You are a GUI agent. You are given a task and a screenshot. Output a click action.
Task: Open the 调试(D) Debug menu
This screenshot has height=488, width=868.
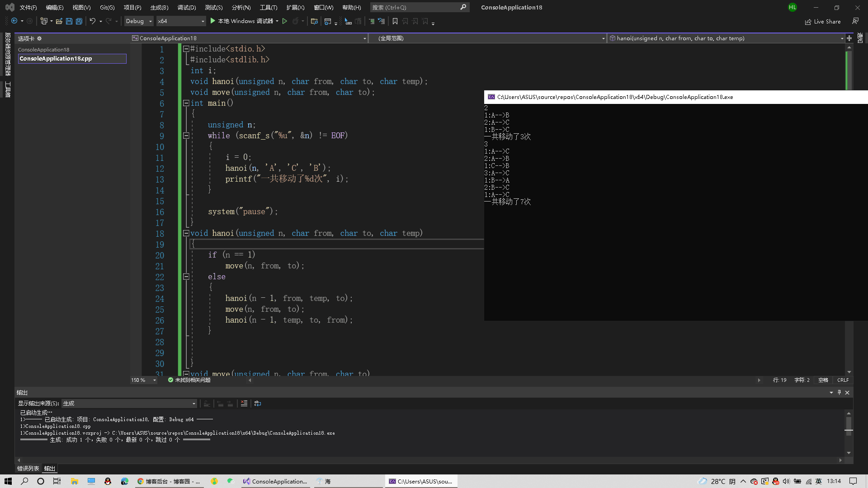pyautogui.click(x=186, y=7)
